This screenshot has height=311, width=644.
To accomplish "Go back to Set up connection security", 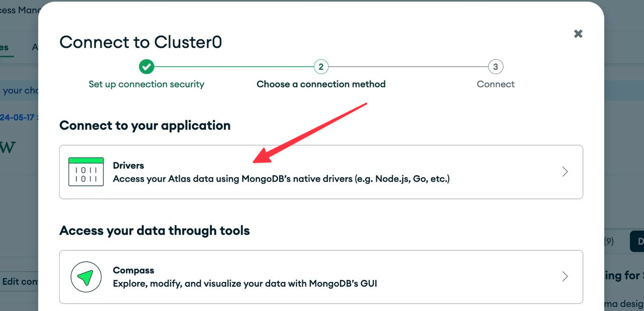I will point(146,84).
